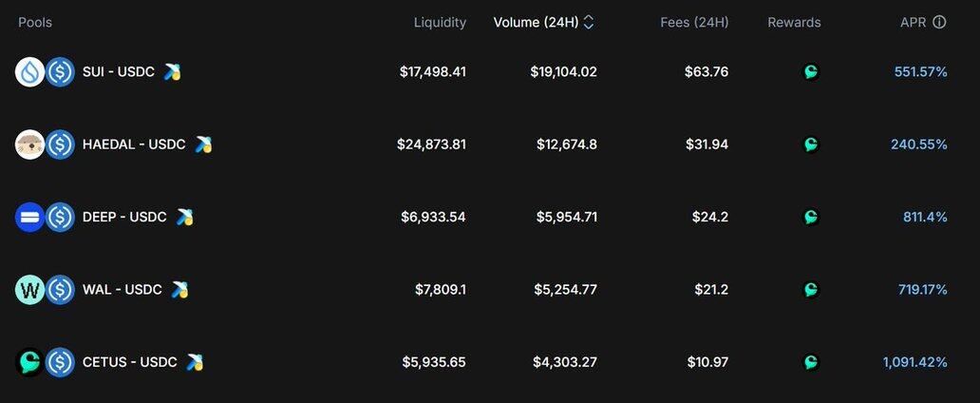Click the CETUS token icon

click(29, 362)
